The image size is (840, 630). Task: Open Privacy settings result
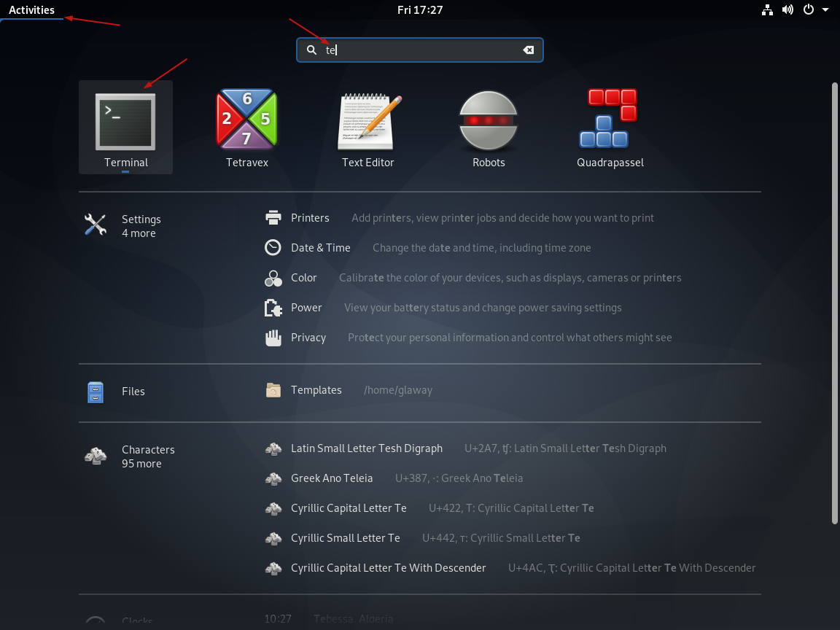coord(468,338)
